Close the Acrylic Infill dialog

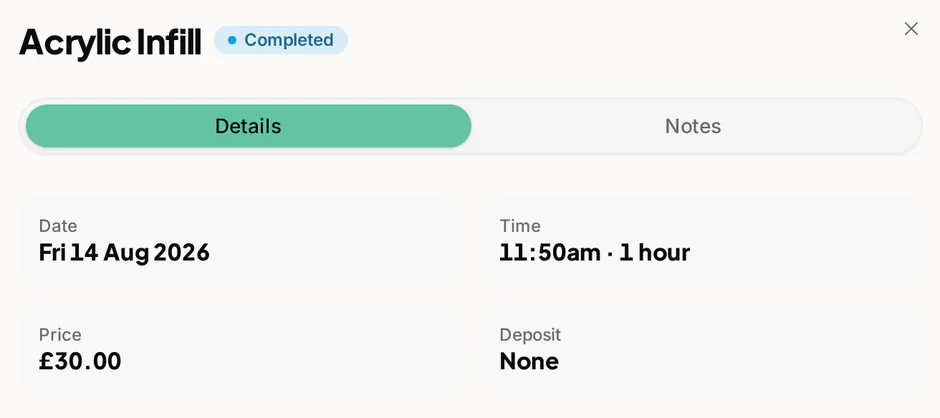pyautogui.click(x=911, y=29)
